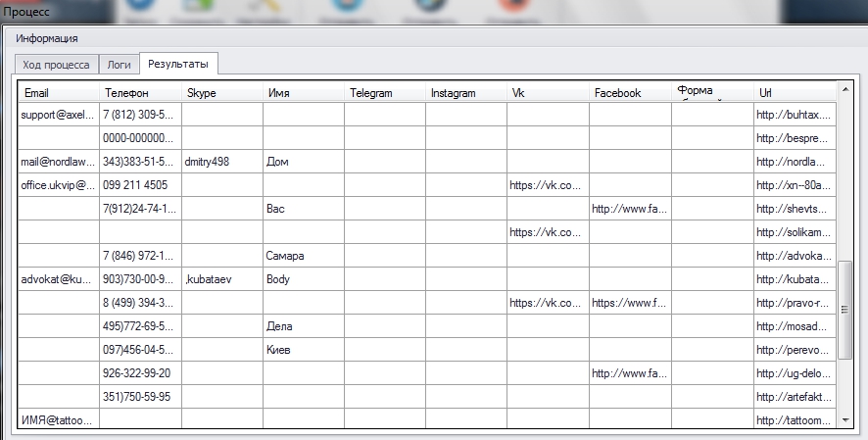This screenshot has width=868, height=440.
Task: Select Url cell http://kubata...
Action: point(795,279)
